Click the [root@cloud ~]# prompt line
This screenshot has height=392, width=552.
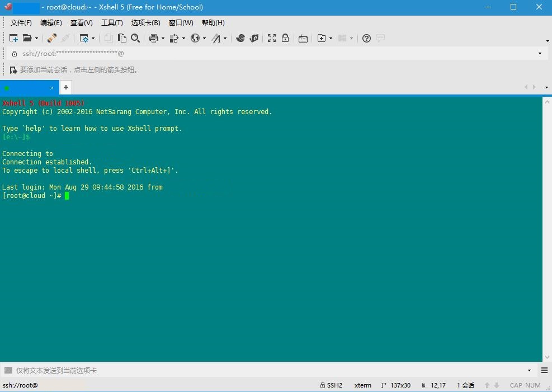click(32, 196)
